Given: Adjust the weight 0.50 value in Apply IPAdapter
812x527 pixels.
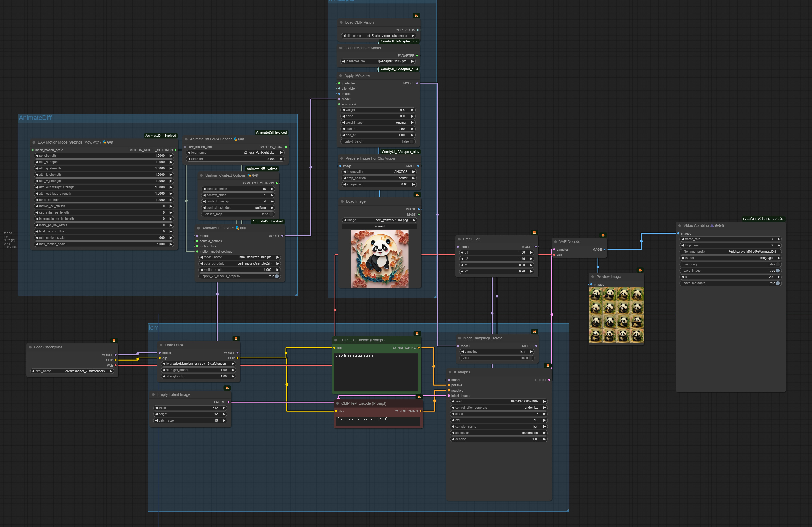Looking at the screenshot, I should pyautogui.click(x=378, y=110).
